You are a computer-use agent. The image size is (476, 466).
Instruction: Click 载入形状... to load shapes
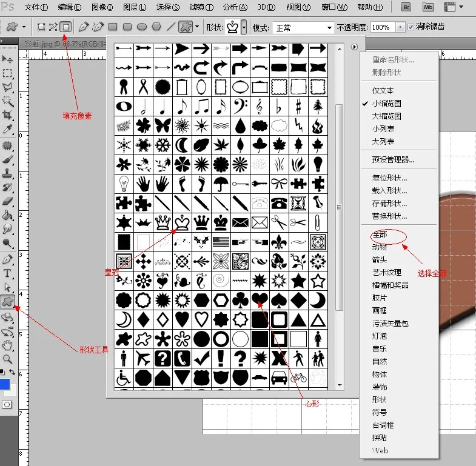(x=389, y=191)
